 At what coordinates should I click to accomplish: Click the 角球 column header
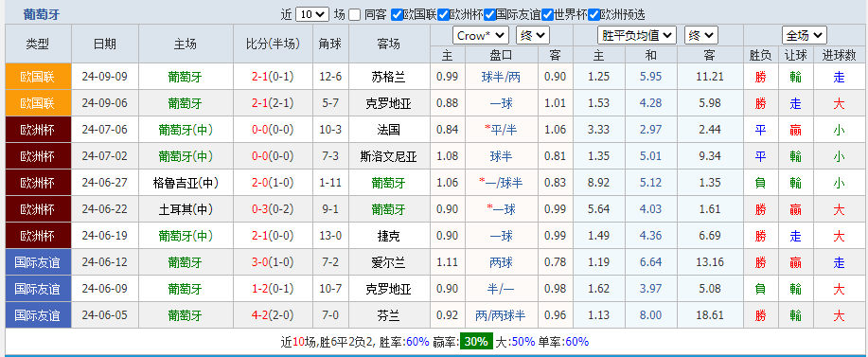tap(330, 44)
